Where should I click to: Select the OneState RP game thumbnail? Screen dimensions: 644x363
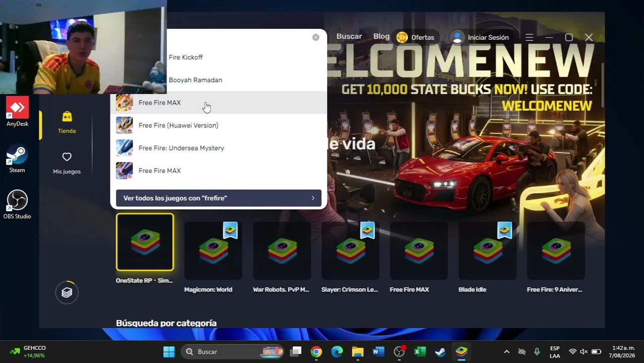[145, 242]
